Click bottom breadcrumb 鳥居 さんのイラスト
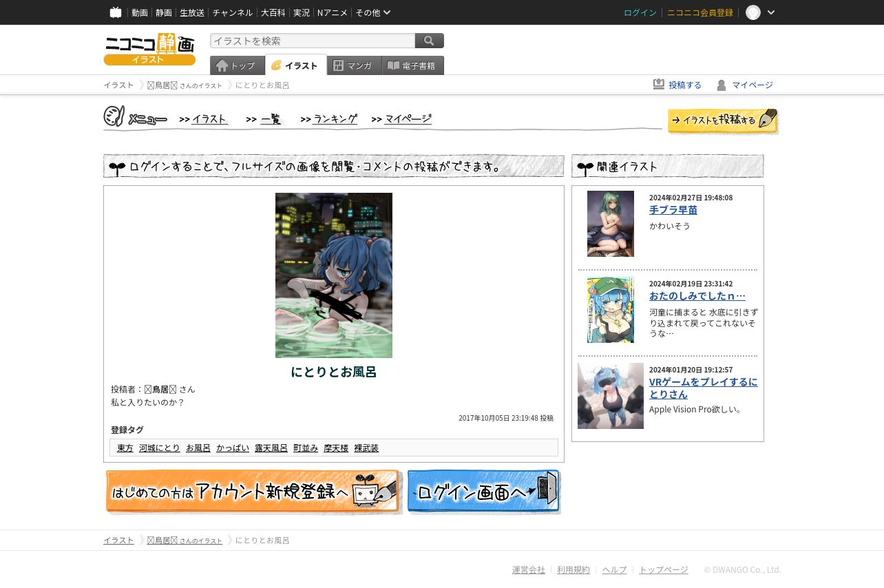The width and height of the screenshot is (884, 588). pos(185,540)
